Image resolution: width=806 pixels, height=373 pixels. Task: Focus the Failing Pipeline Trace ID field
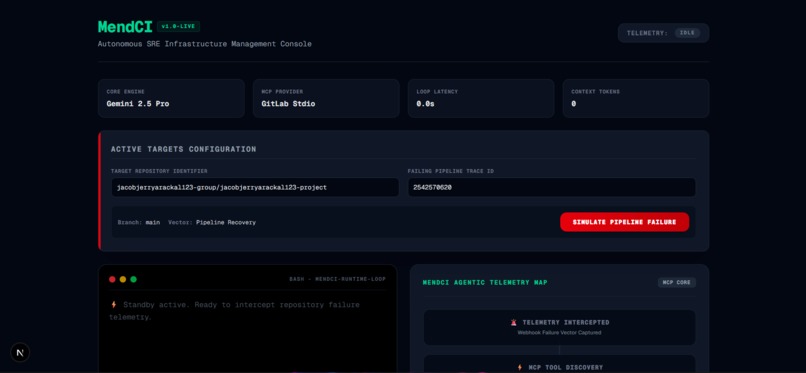[x=552, y=188]
